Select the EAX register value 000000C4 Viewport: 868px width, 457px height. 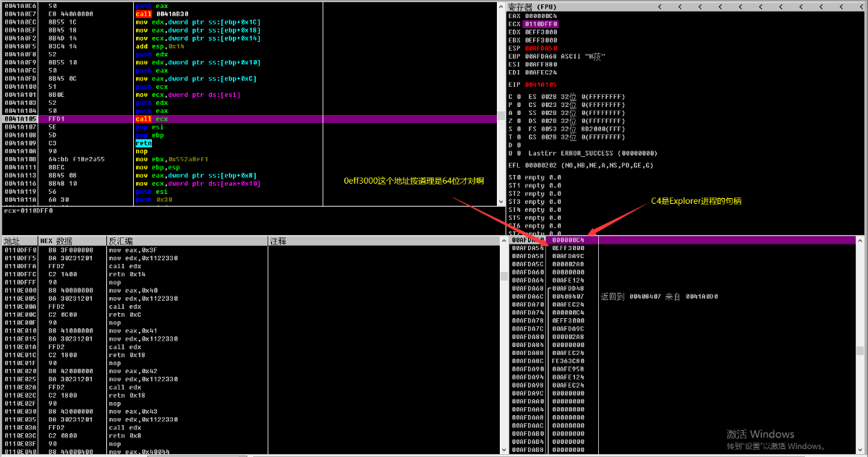[x=540, y=15]
